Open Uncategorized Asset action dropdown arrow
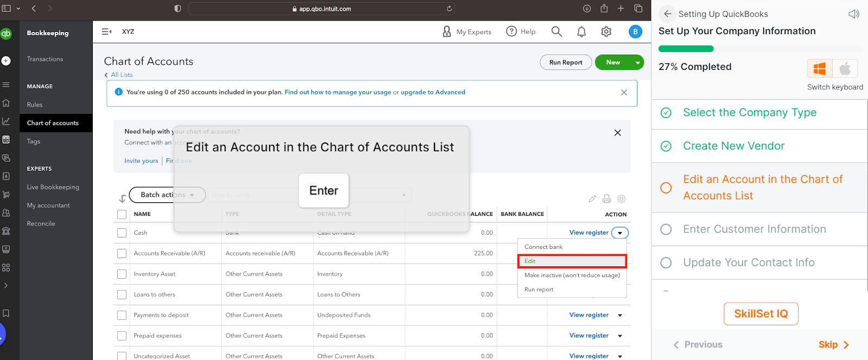 click(x=620, y=356)
